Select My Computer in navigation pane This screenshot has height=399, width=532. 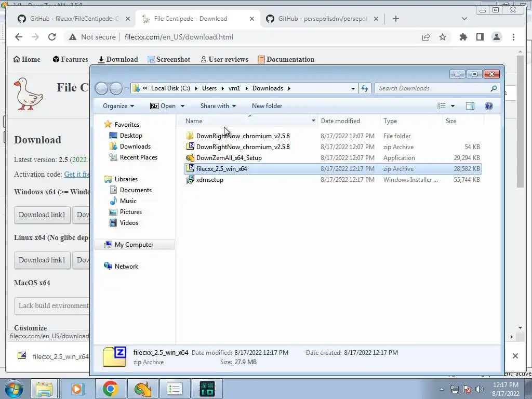pos(134,245)
